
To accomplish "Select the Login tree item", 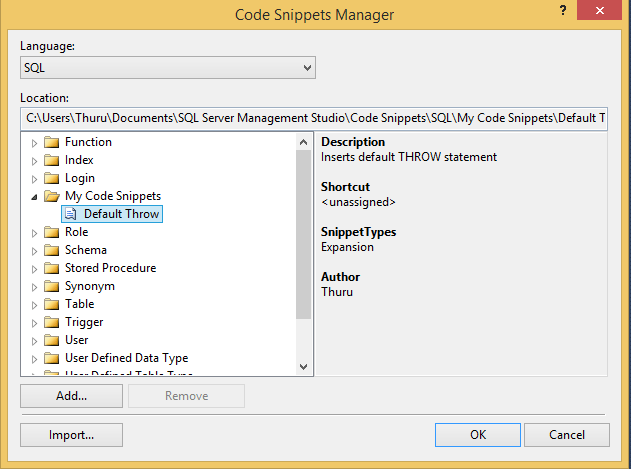I will (x=80, y=178).
